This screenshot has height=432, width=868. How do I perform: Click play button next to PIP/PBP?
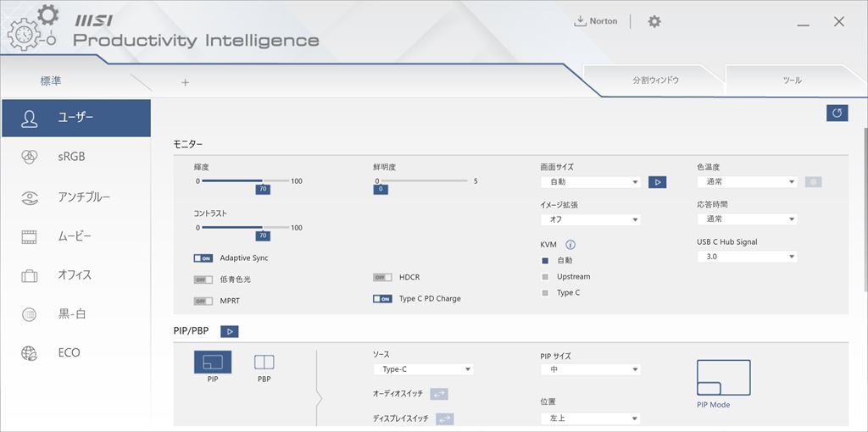point(229,331)
